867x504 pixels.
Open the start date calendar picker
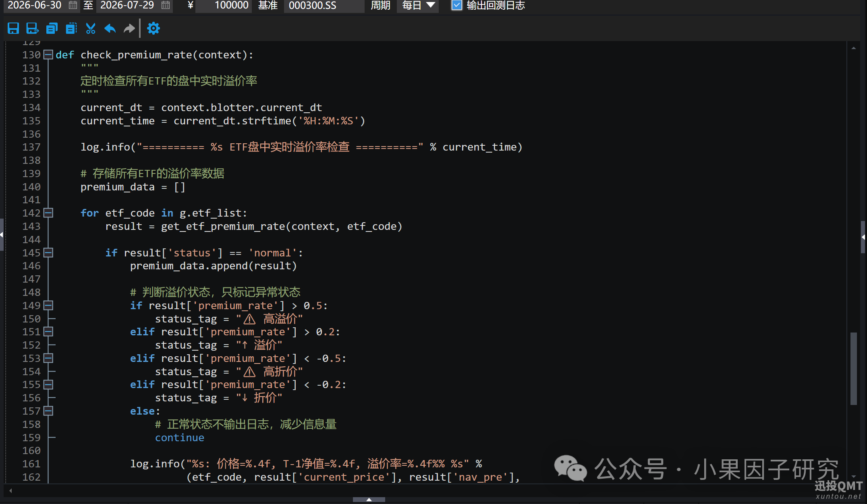pyautogui.click(x=73, y=5)
